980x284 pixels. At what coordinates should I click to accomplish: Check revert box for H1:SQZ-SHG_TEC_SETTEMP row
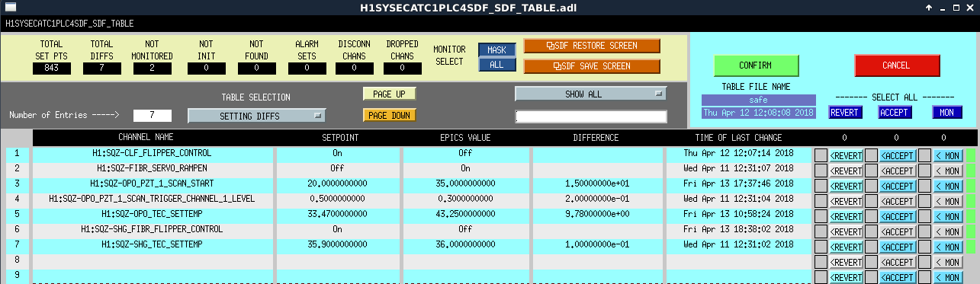pyautogui.click(x=821, y=247)
